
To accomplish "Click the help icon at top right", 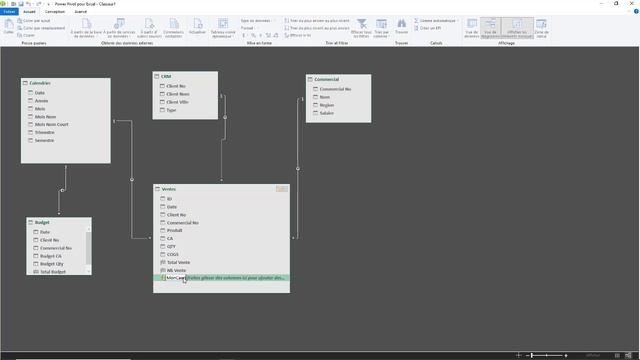I will [636, 11].
